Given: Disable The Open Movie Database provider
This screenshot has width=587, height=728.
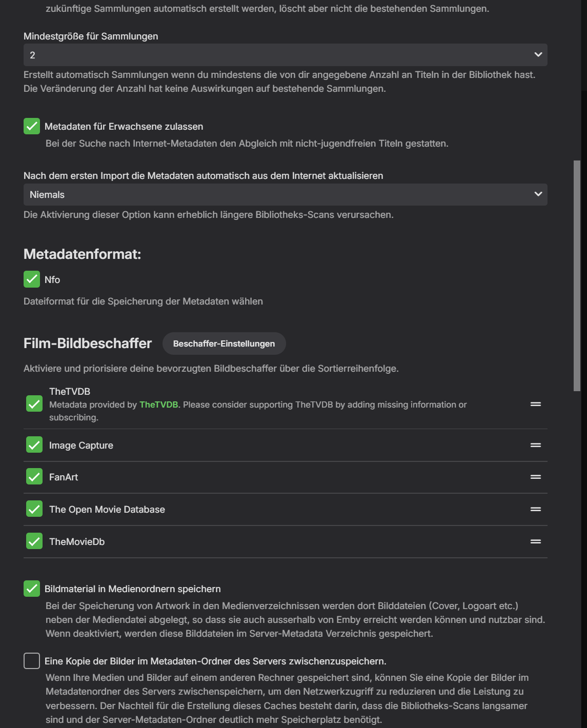Looking at the screenshot, I should click(x=34, y=509).
